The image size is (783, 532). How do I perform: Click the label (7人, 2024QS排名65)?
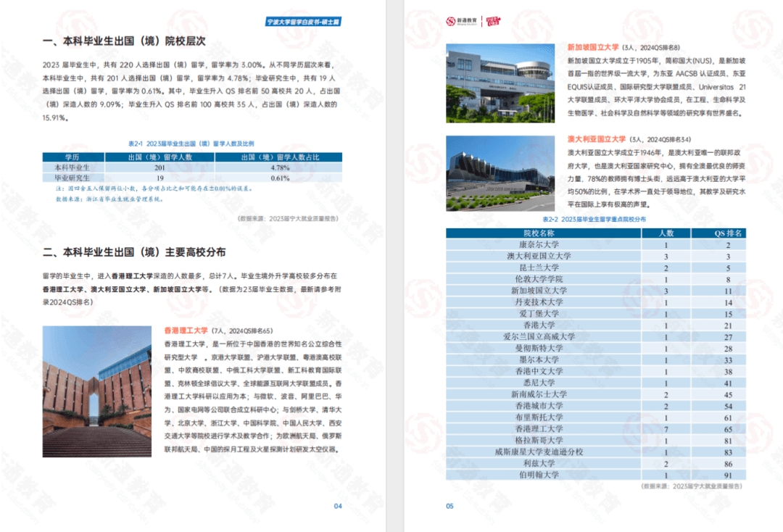click(x=242, y=331)
